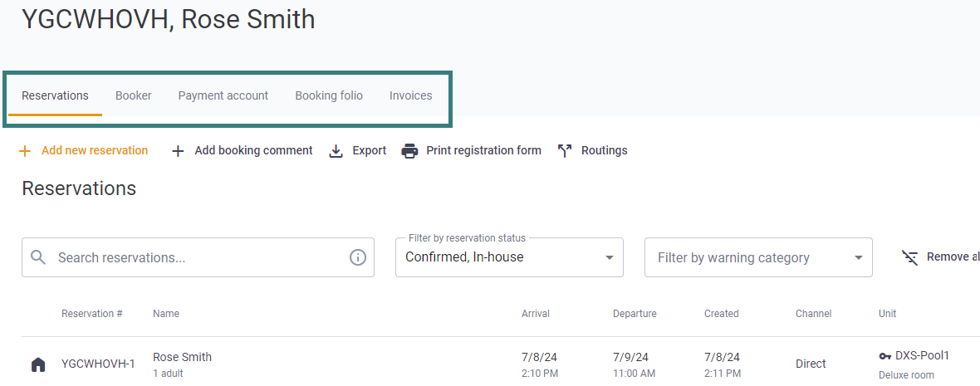Click the Remove all filters icon
980x386 pixels.
click(x=910, y=257)
